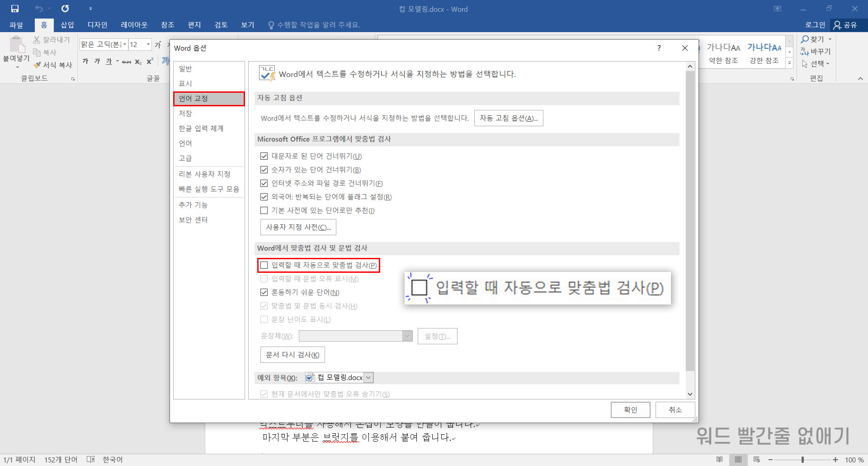Image resolution: width=868 pixels, height=466 pixels.
Task: Select 일반 in Word options sidebar
Action: pyautogui.click(x=209, y=69)
